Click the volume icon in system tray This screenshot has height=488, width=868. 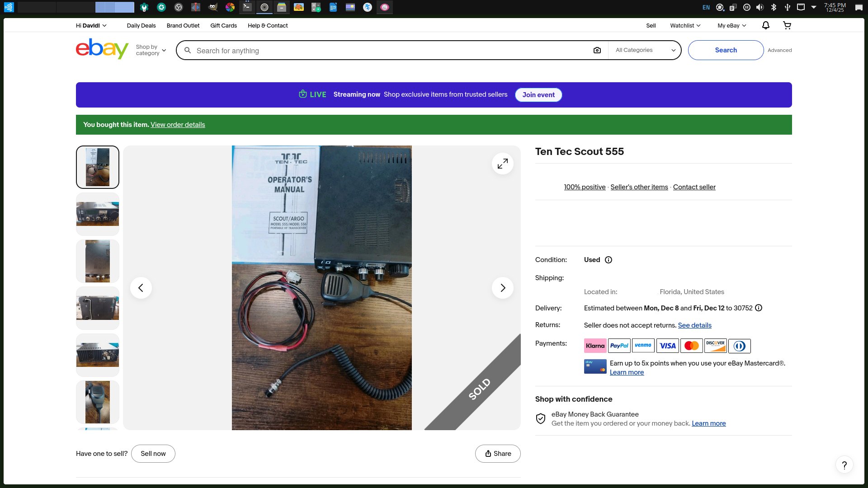[760, 7]
